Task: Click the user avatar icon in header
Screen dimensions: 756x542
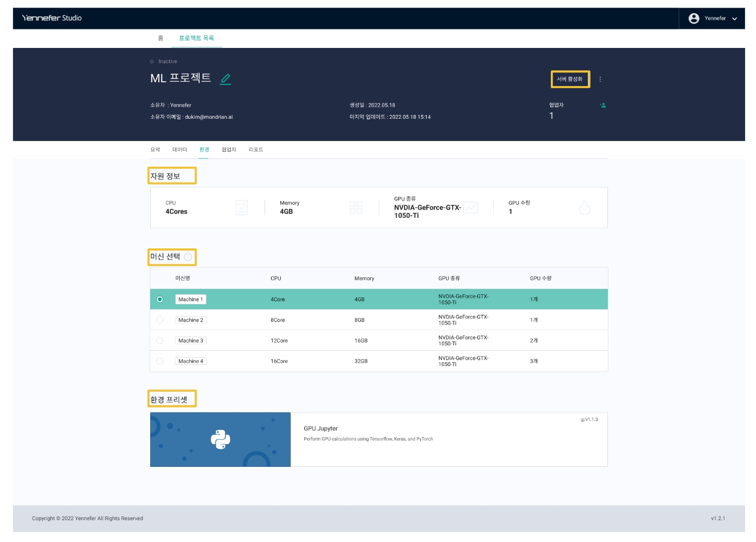Action: [693, 19]
